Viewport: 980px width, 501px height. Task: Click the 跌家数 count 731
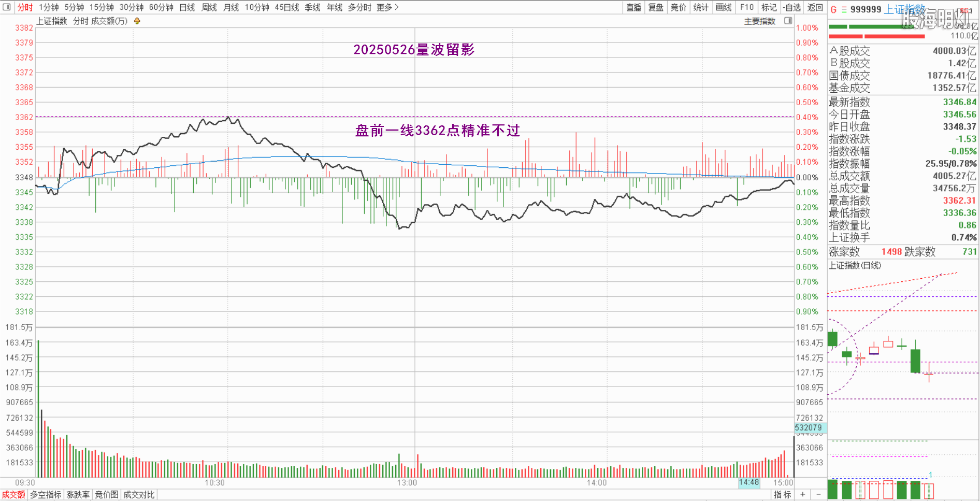[x=970, y=252]
